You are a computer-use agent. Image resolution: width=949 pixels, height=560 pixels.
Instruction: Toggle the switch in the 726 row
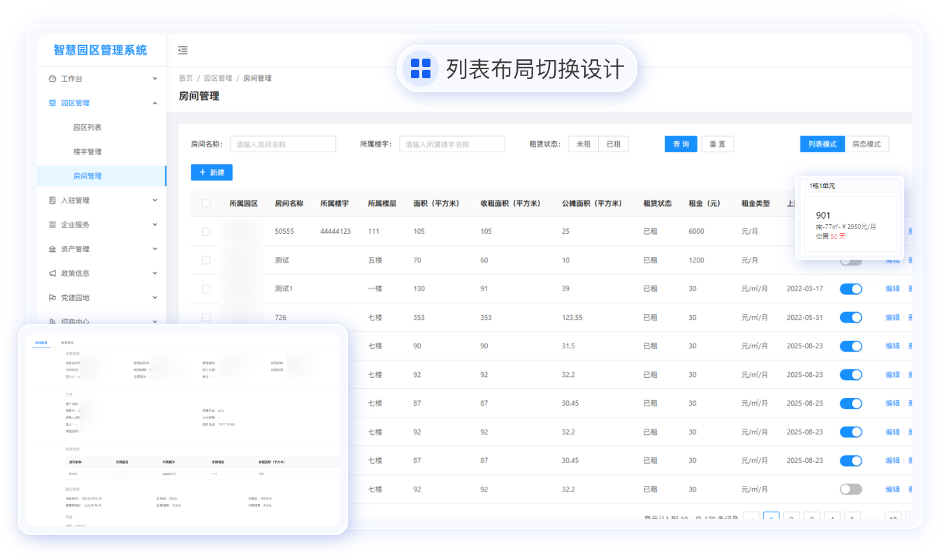point(850,318)
